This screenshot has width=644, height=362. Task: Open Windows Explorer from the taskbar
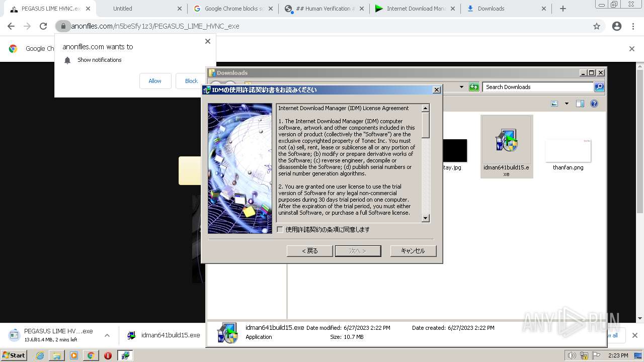click(x=57, y=355)
